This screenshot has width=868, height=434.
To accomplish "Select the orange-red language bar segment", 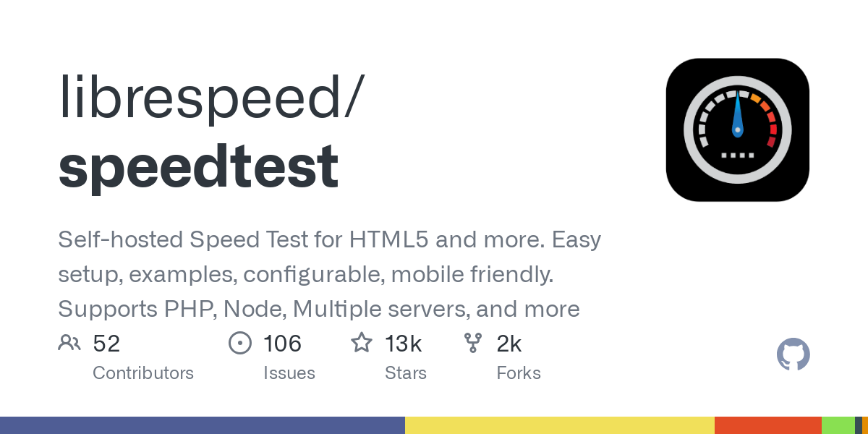I will tap(768, 425).
